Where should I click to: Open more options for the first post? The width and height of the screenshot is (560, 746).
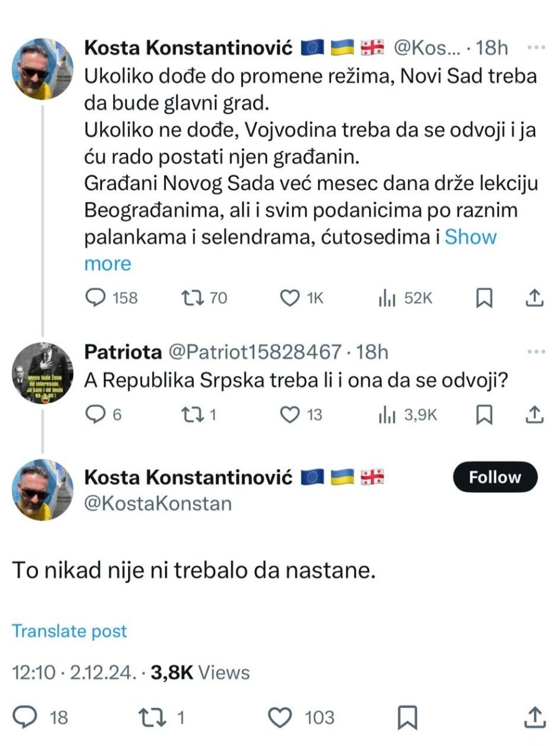[534, 48]
